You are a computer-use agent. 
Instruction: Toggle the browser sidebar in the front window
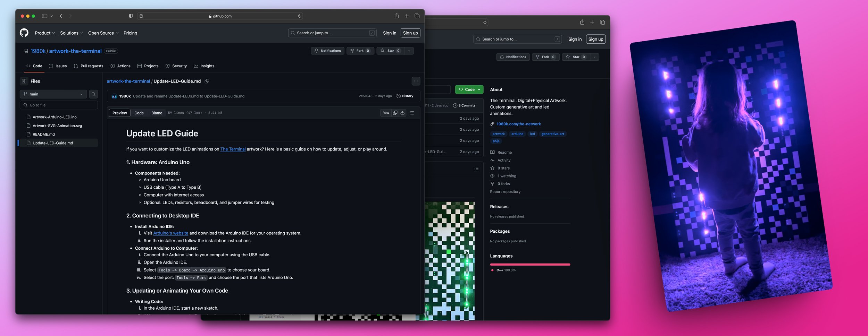(44, 16)
